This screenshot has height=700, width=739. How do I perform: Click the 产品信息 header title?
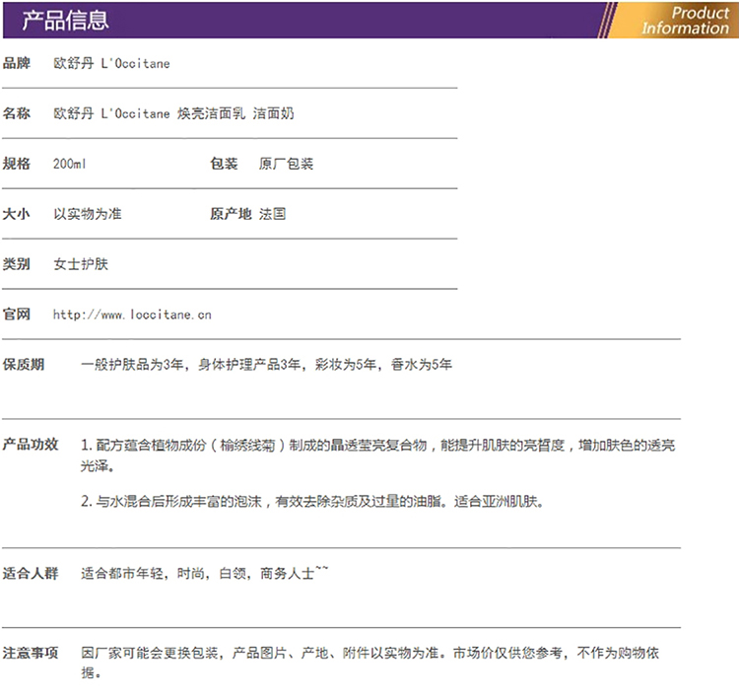click(x=65, y=21)
